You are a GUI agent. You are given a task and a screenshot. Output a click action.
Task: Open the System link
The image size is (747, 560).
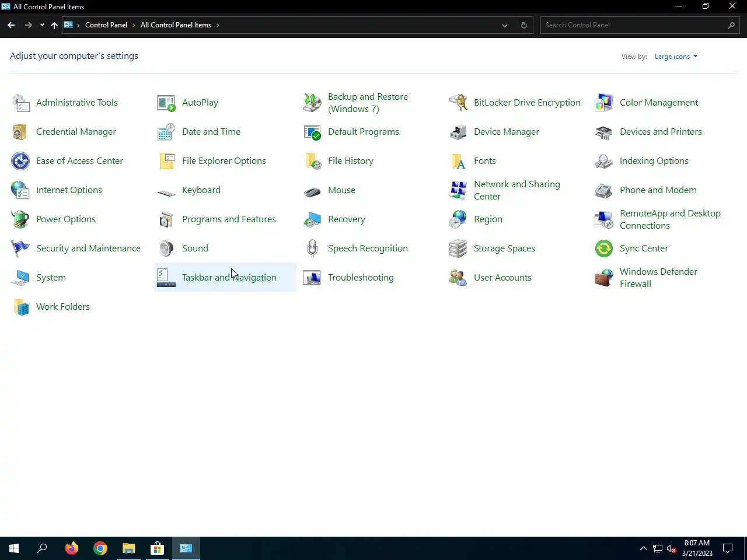[51, 278]
